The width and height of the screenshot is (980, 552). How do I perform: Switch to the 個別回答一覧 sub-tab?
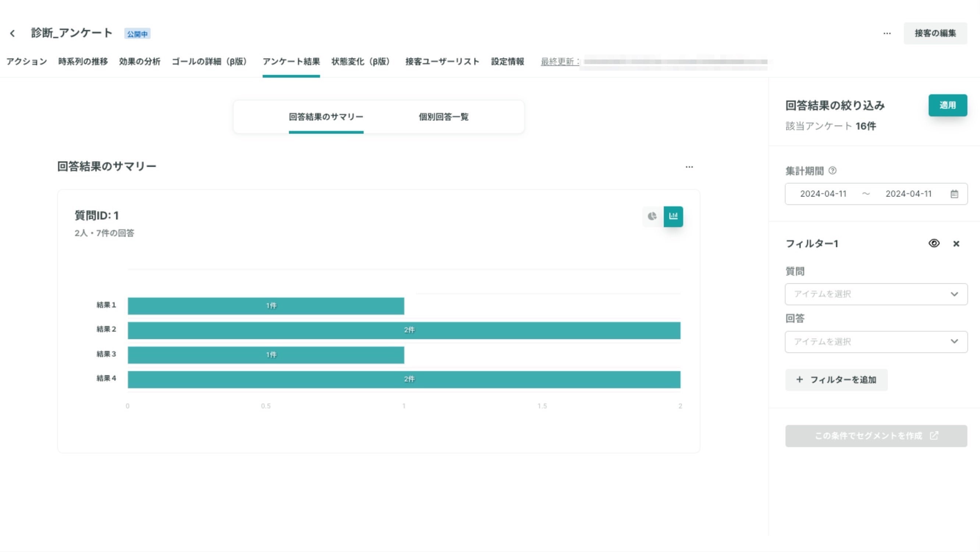(x=444, y=117)
